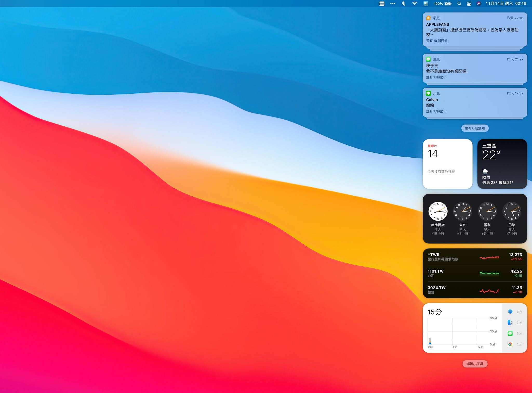Open Wi-Fi menu in menu bar
Screen dimensions: 532x393
pos(415,4)
